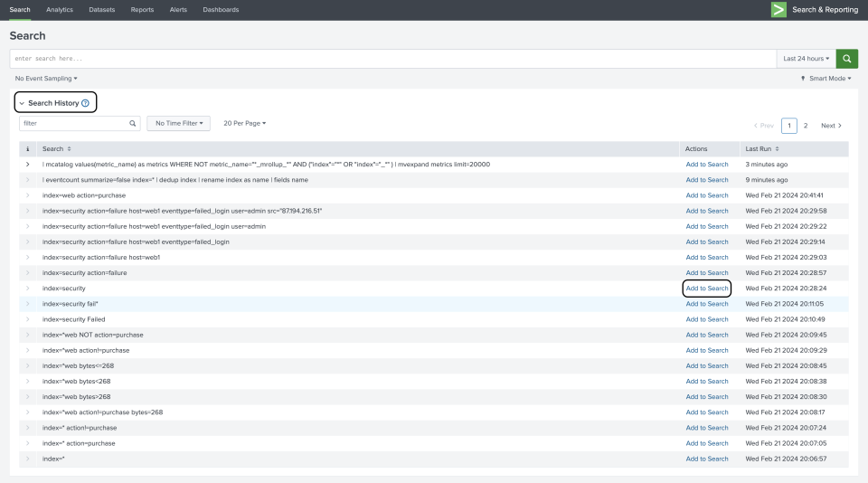
Task: Expand the index=web action=purchase row
Action: [28, 195]
